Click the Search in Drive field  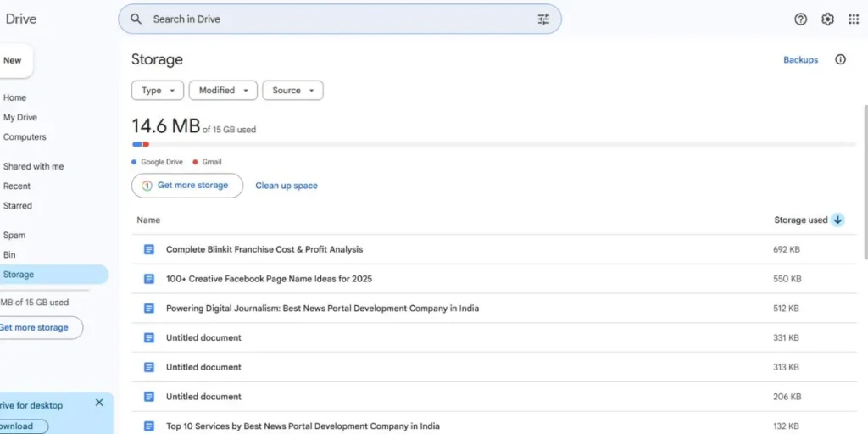pos(339,19)
